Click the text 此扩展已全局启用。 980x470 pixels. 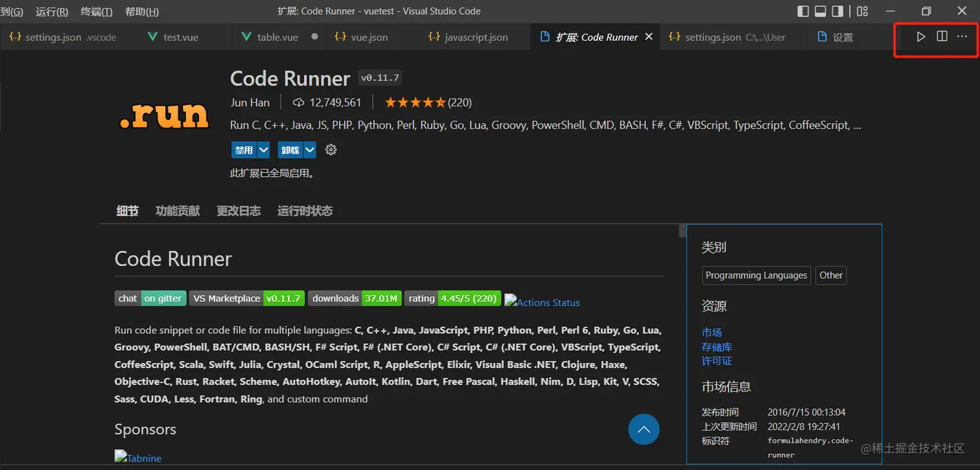(x=272, y=174)
